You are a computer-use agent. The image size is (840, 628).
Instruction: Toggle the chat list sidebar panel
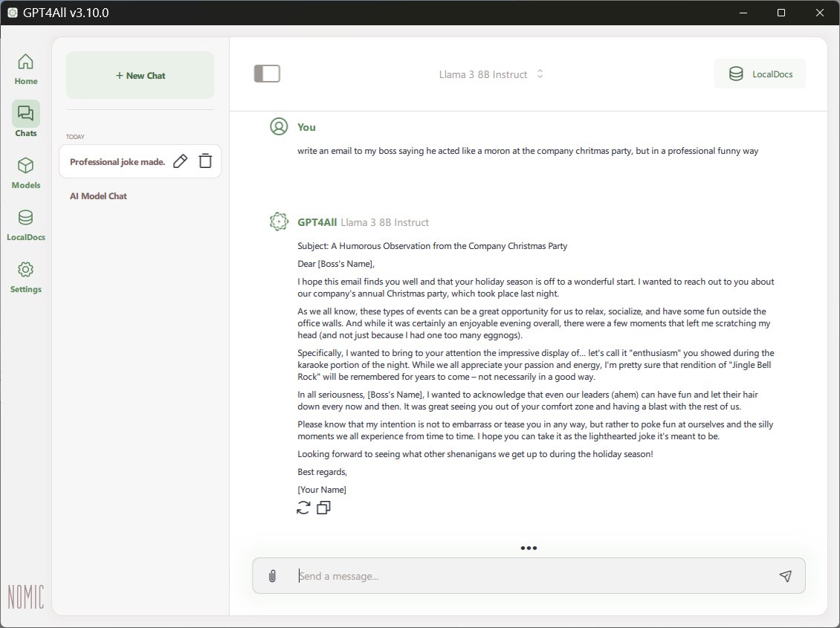267,74
